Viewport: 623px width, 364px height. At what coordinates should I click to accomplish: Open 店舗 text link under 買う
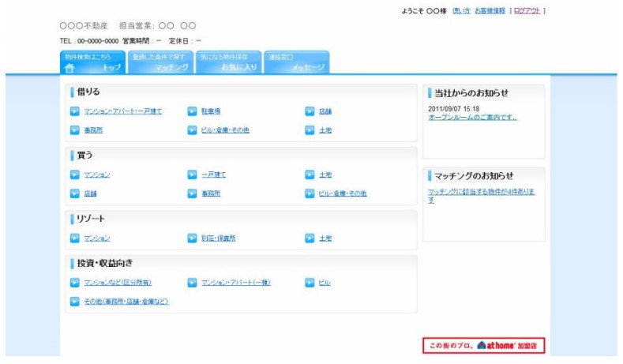90,193
